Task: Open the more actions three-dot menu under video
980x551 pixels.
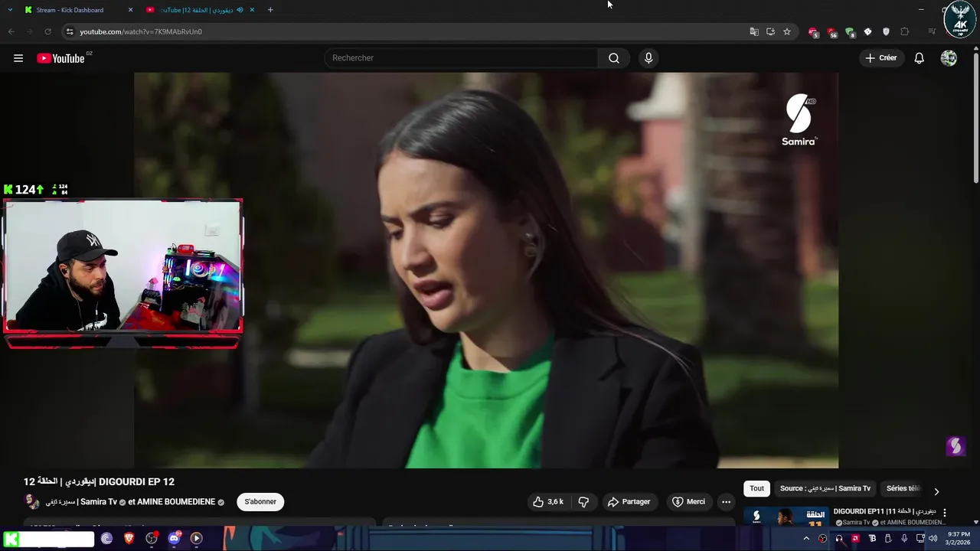Action: pyautogui.click(x=726, y=502)
